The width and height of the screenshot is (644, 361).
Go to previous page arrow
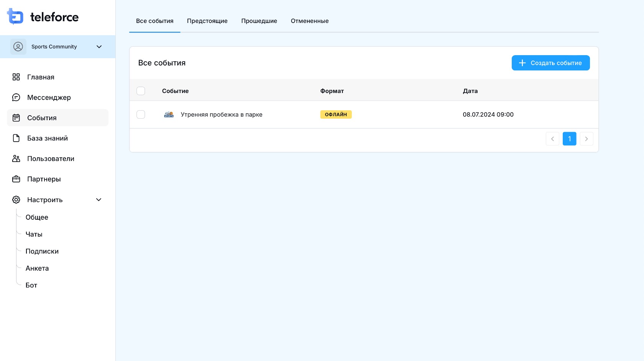[552, 139]
